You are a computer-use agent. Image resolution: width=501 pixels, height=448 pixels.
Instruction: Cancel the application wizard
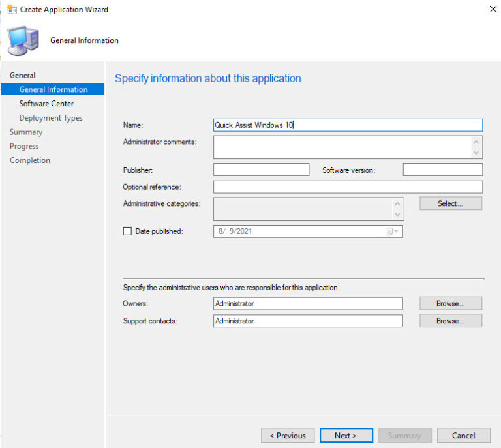point(464,435)
